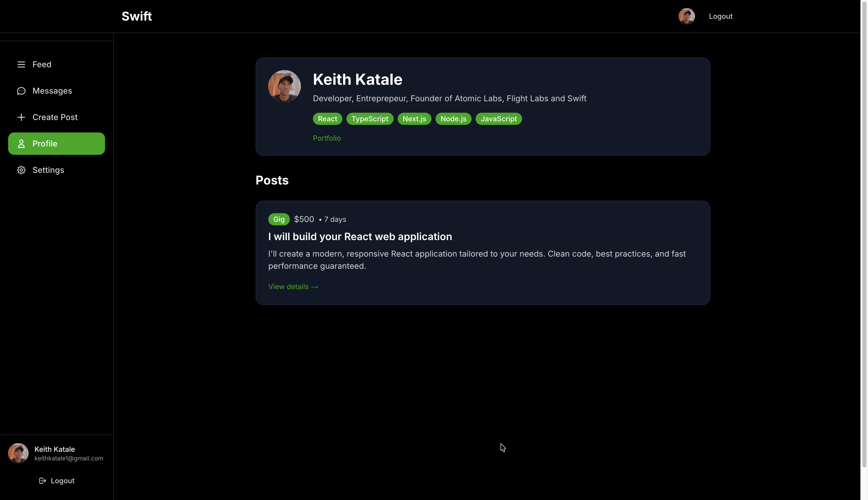The width and height of the screenshot is (868, 500).
Task: Click the Swift logo in the header
Action: coord(136,16)
